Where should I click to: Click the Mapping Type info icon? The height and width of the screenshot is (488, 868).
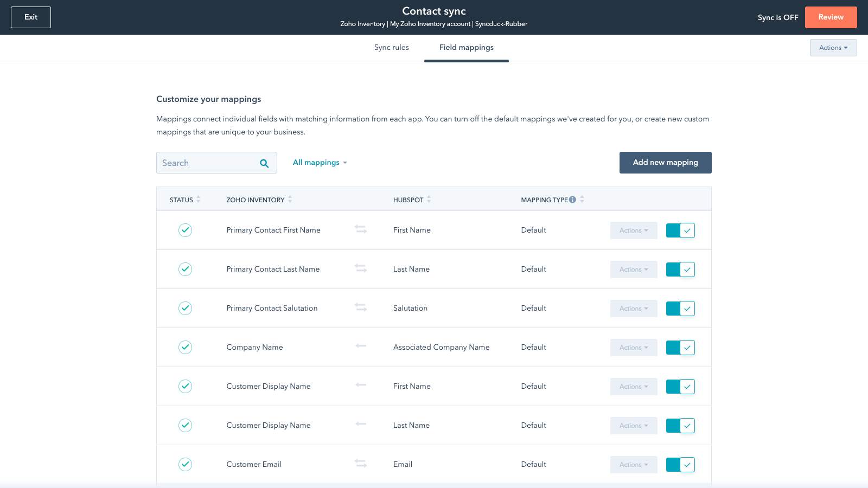[572, 200]
